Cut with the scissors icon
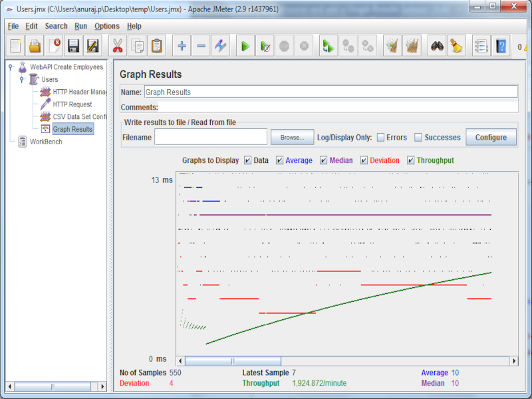The height and width of the screenshot is (399, 532). pyautogui.click(x=118, y=45)
